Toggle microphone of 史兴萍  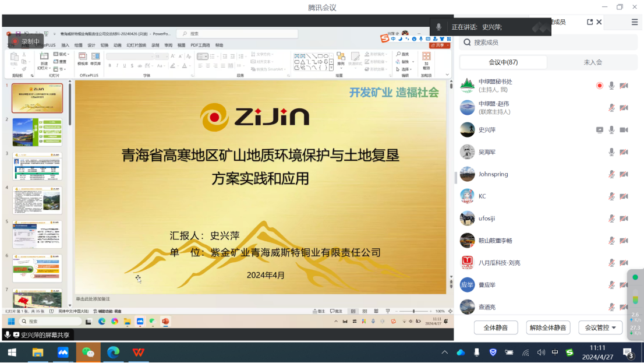tap(611, 130)
